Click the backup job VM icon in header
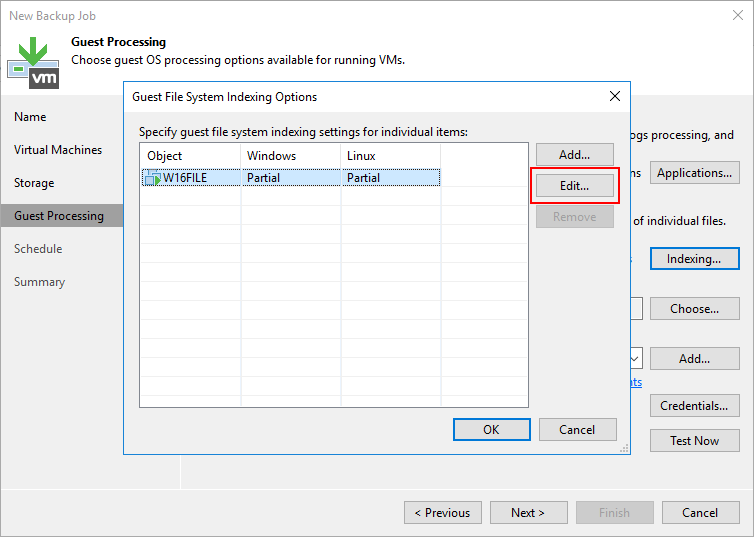Screen dimensions: 754x537 click(x=33, y=60)
